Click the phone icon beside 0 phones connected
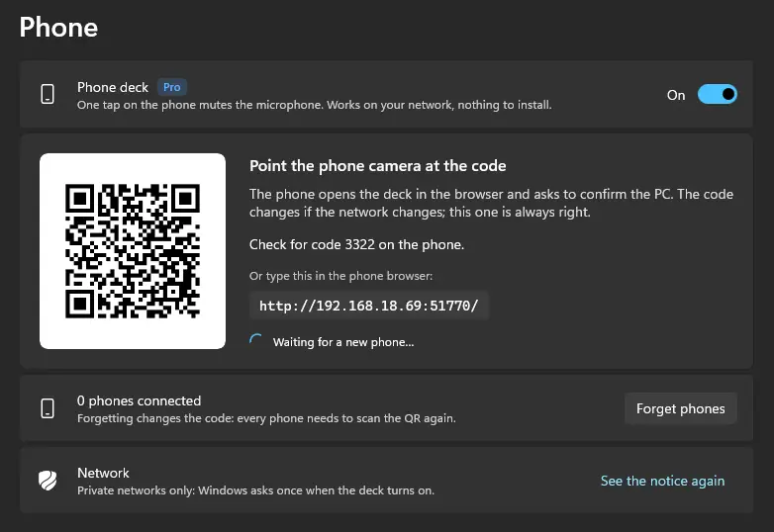Viewport: 774px width, 532px height. coord(48,408)
